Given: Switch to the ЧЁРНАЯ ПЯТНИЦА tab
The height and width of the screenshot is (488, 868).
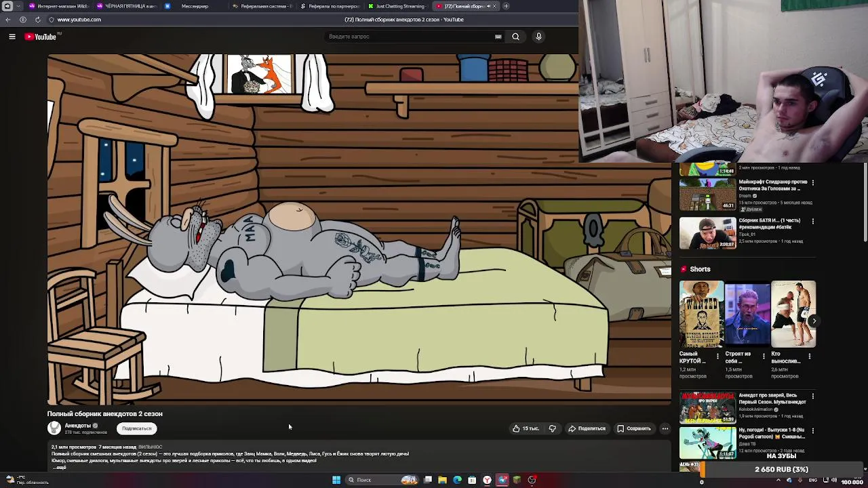Looking at the screenshot, I should coord(127,6).
